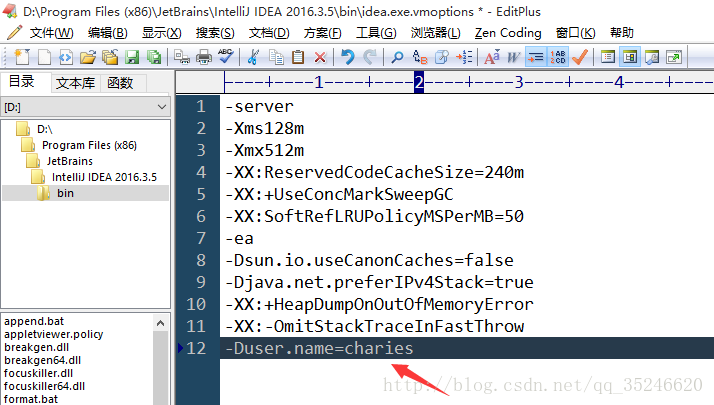Open the 帮助 menu
The width and height of the screenshot is (714, 405).
[622, 33]
